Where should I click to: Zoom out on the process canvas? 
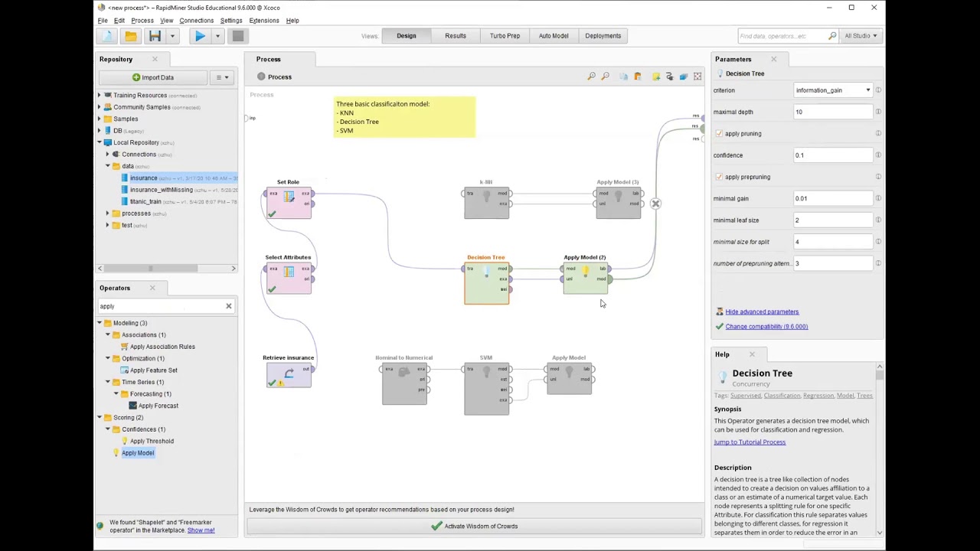point(605,77)
